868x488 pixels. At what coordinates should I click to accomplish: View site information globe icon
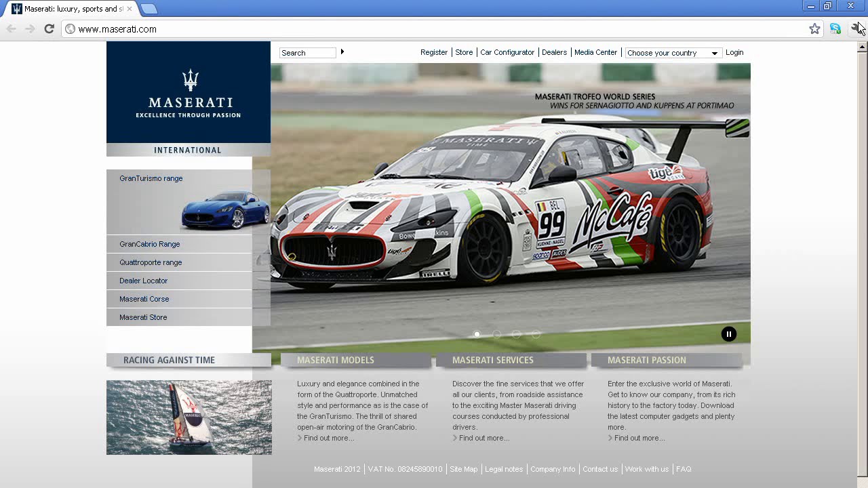[70, 28]
